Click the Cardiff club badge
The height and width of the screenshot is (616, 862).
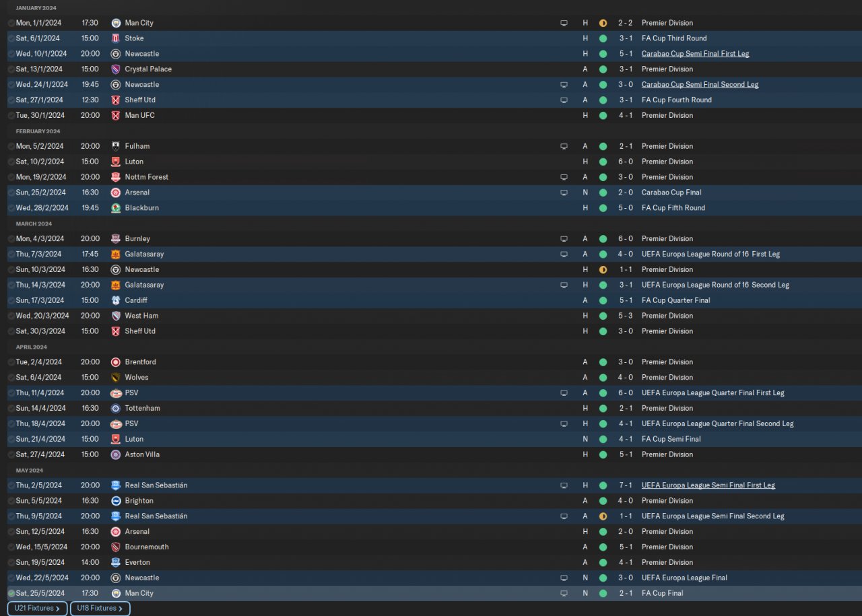click(116, 300)
